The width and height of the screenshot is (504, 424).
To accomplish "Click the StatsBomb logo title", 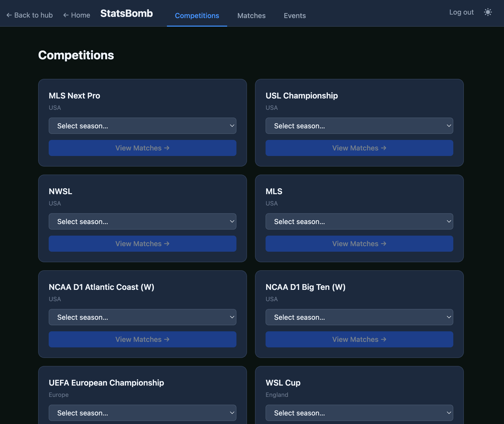I will [x=127, y=13].
